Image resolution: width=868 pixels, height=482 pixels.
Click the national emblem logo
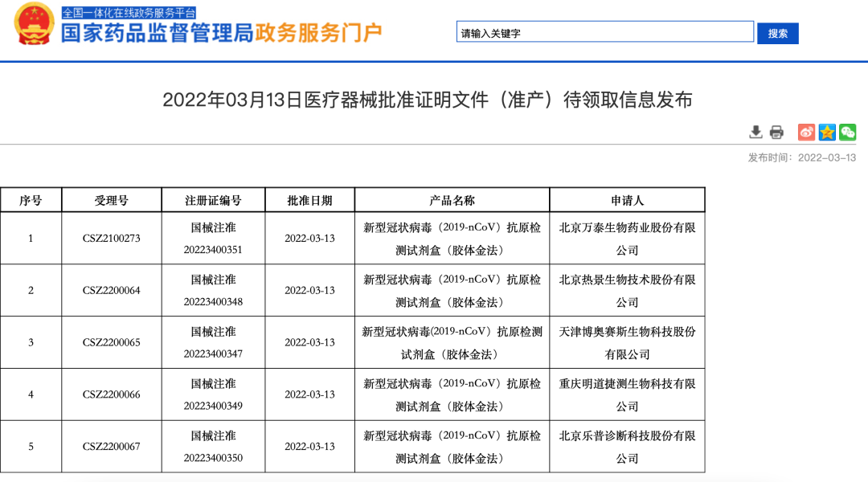point(35,26)
